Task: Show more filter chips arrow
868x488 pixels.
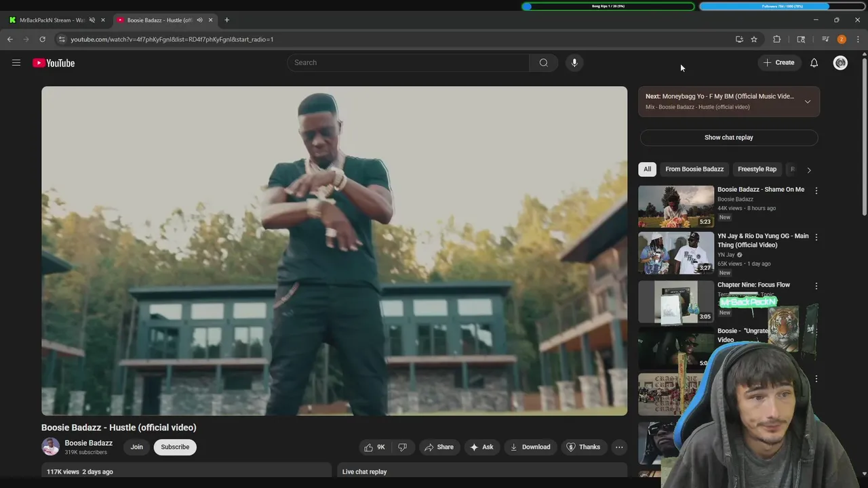Action: point(808,169)
